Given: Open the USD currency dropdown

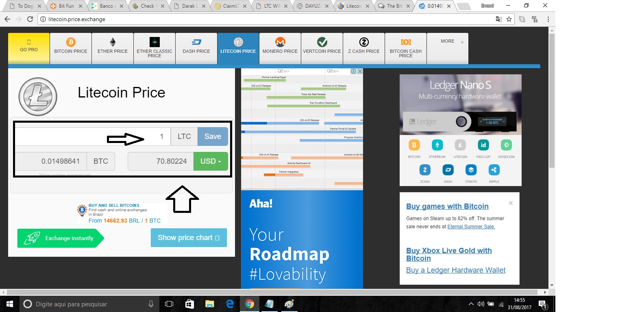Looking at the screenshot, I should coord(211,161).
